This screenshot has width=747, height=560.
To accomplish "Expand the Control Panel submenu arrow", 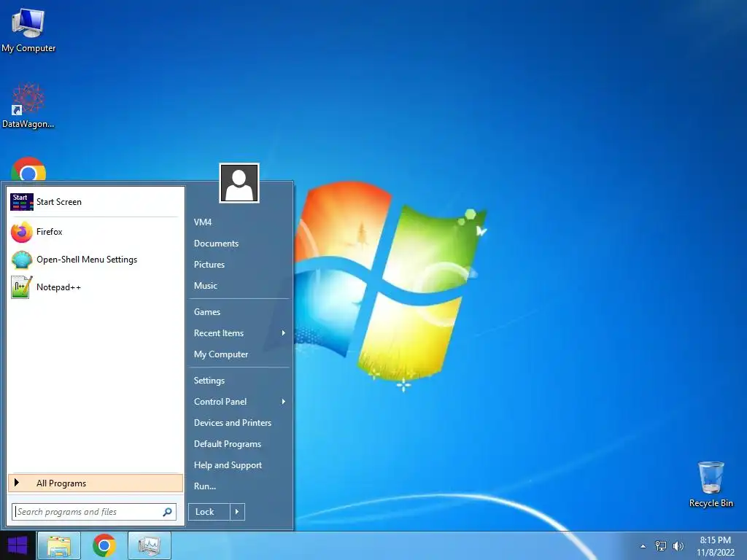I will [x=284, y=402].
